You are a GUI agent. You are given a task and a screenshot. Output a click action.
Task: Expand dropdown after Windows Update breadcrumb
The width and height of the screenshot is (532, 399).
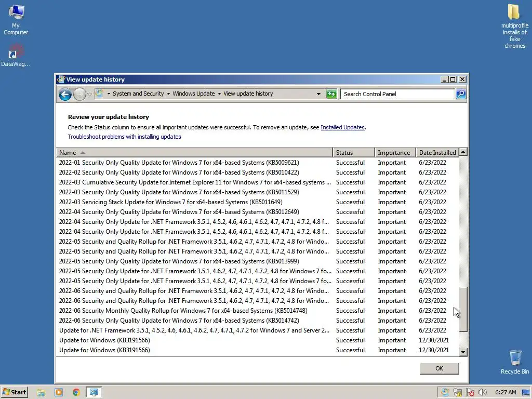click(x=219, y=94)
